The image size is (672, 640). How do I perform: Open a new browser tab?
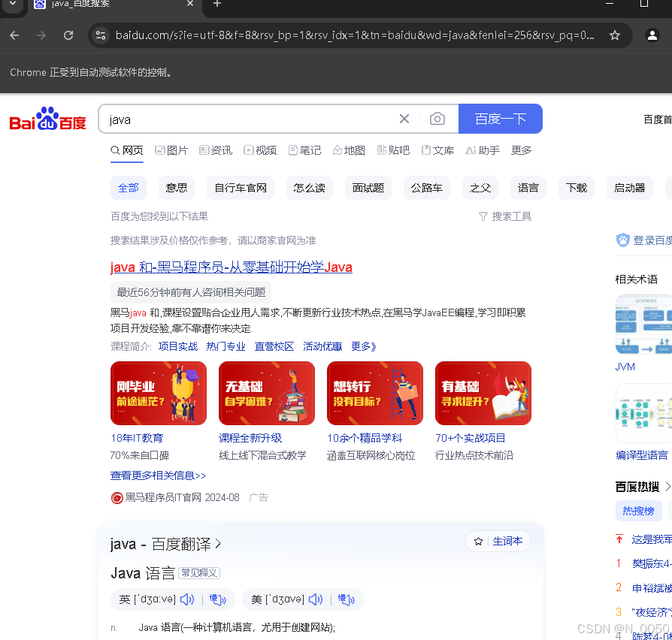[x=217, y=4]
